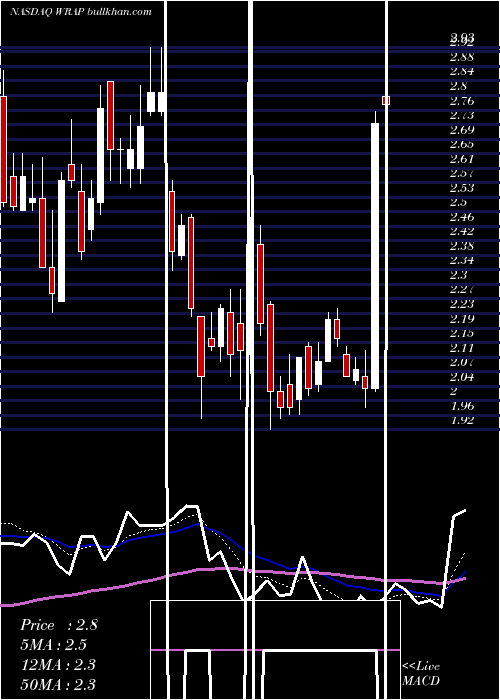Click the 2.3 price axis label

pyautogui.click(x=459, y=275)
